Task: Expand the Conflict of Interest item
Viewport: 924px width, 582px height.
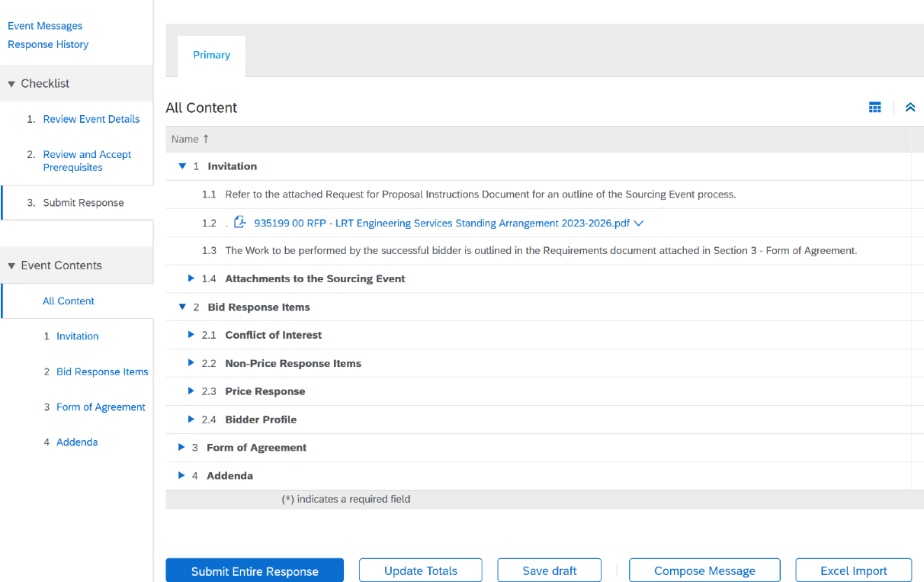Action: [x=191, y=335]
